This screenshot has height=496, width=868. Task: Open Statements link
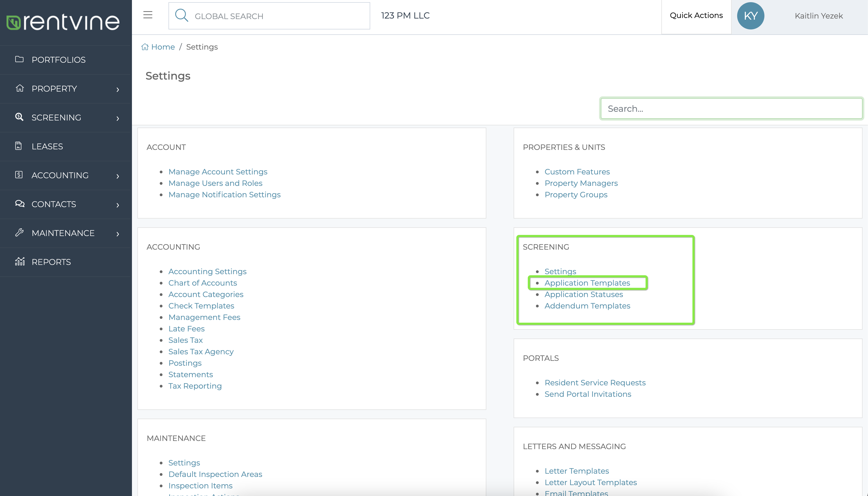pos(191,374)
